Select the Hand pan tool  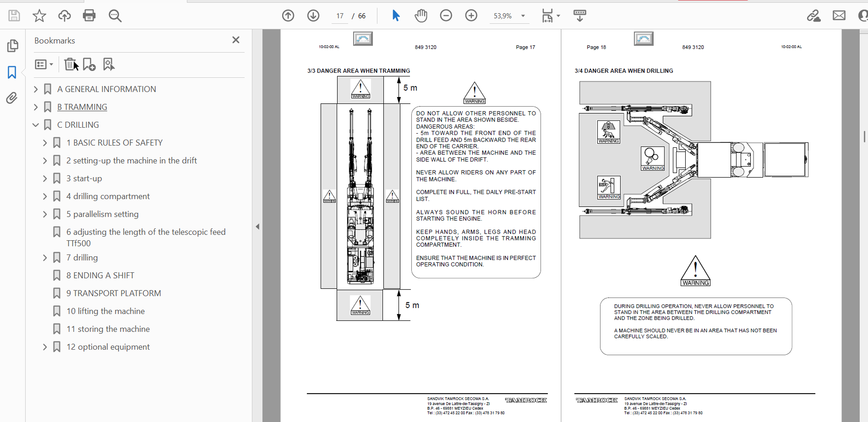pyautogui.click(x=420, y=16)
